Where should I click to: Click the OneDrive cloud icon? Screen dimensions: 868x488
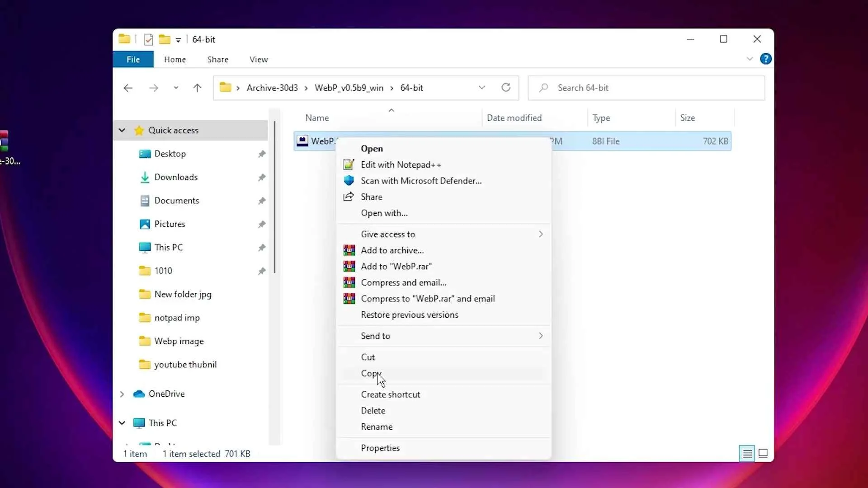point(139,394)
